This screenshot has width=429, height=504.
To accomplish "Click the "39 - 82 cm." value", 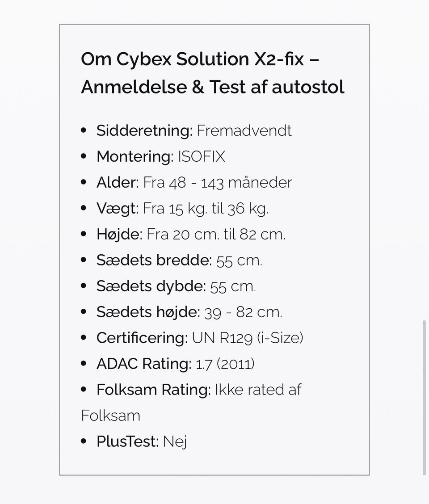I will click(x=243, y=312).
